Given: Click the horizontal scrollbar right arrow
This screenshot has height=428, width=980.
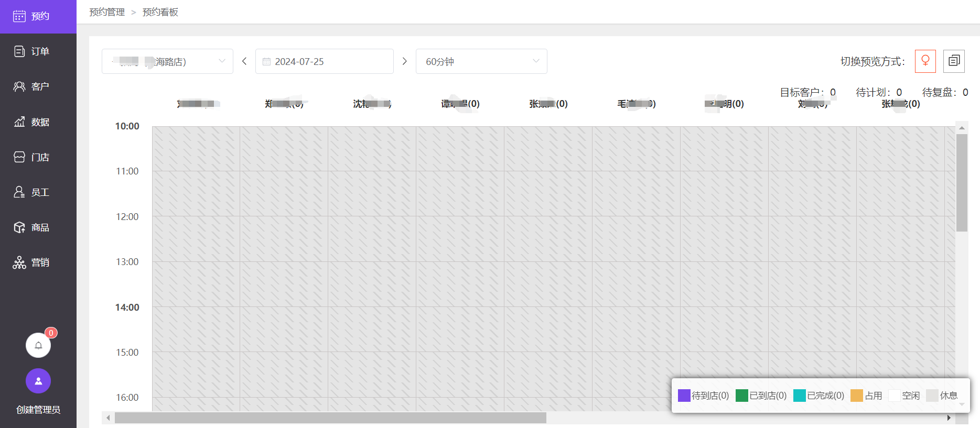Looking at the screenshot, I should click(x=949, y=418).
